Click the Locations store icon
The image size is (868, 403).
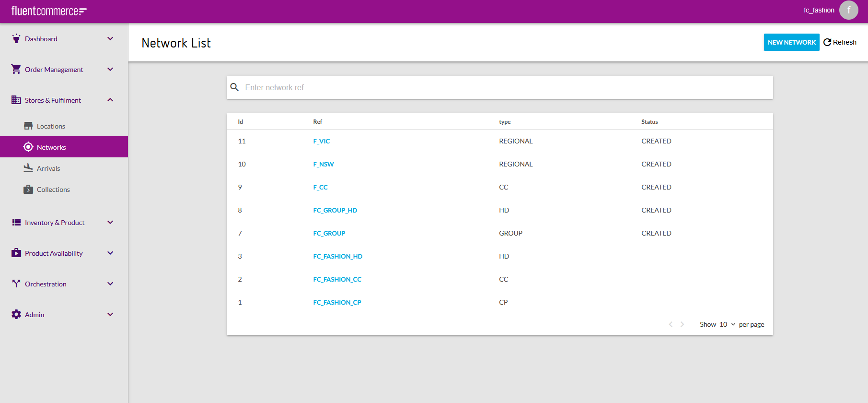(x=28, y=126)
